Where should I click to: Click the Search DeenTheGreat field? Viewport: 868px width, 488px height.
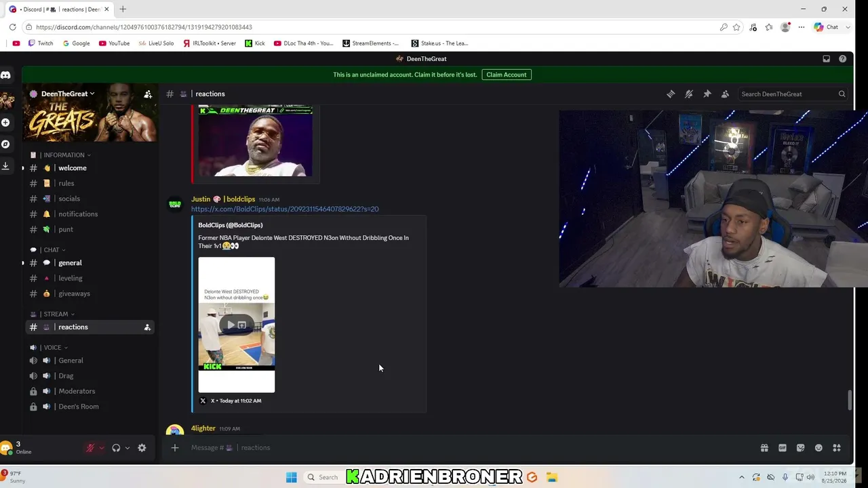pos(792,94)
